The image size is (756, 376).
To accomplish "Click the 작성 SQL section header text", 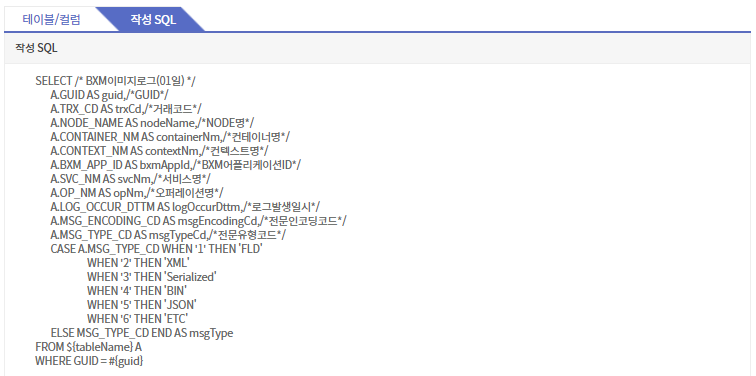I will pyautogui.click(x=36, y=48).
